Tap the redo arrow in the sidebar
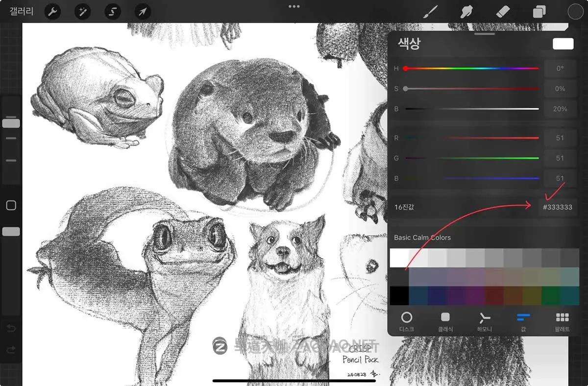Image resolution: width=588 pixels, height=386 pixels. 11,349
